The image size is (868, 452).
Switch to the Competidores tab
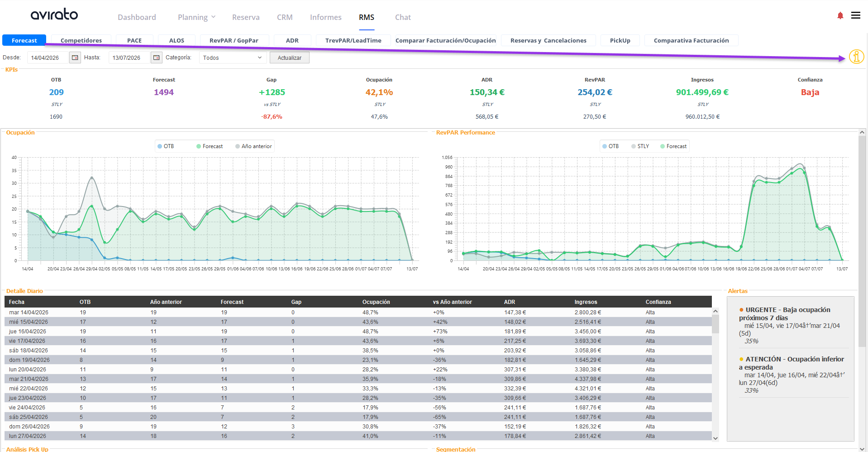point(81,40)
